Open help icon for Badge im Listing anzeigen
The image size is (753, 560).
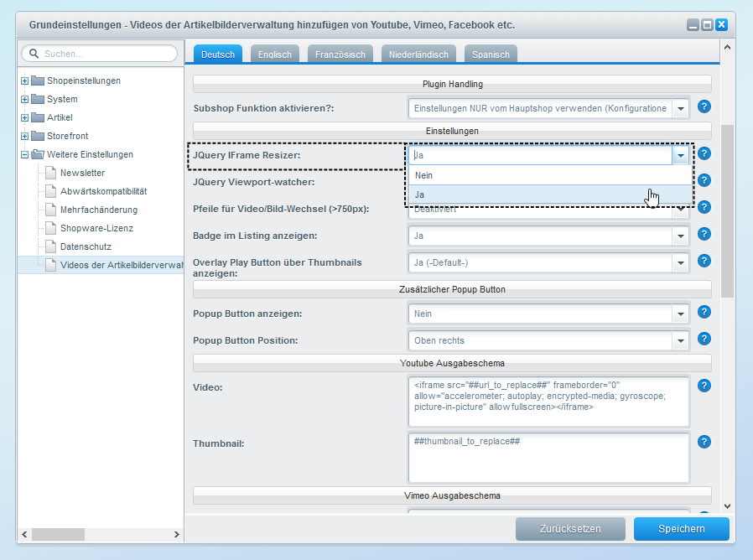pyautogui.click(x=704, y=234)
